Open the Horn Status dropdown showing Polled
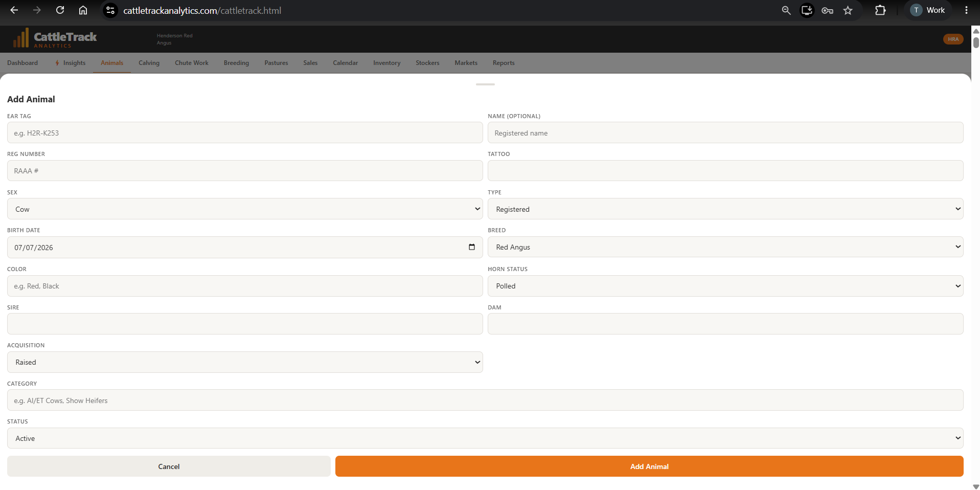980x490 pixels. click(725, 286)
